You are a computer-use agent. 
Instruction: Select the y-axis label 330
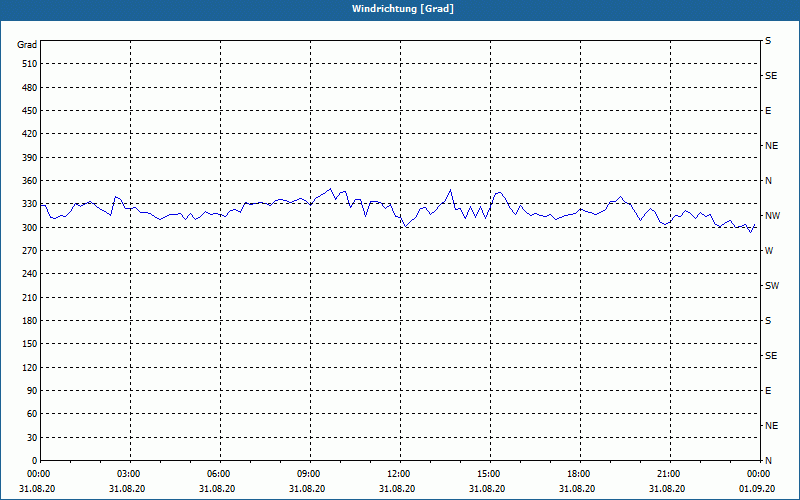(30, 204)
